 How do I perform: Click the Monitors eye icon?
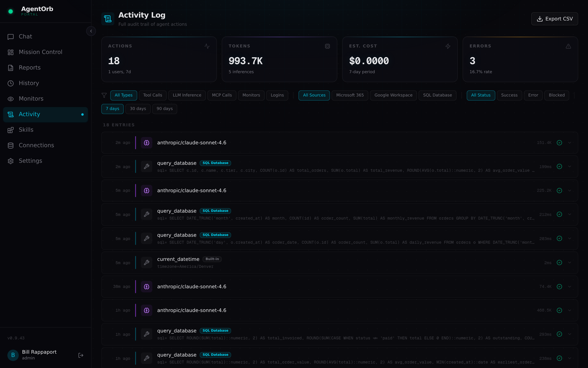coord(10,99)
